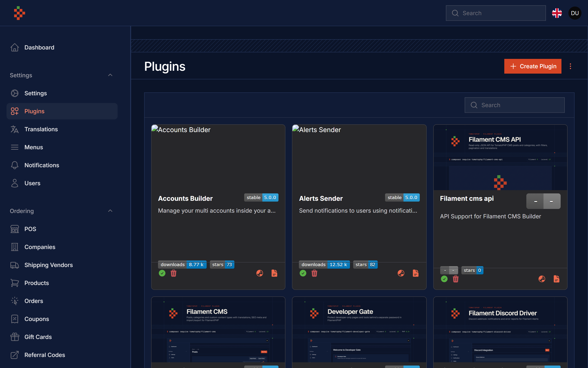588x368 pixels.
Task: Go to Dashboard in sidebar
Action: (x=62, y=47)
